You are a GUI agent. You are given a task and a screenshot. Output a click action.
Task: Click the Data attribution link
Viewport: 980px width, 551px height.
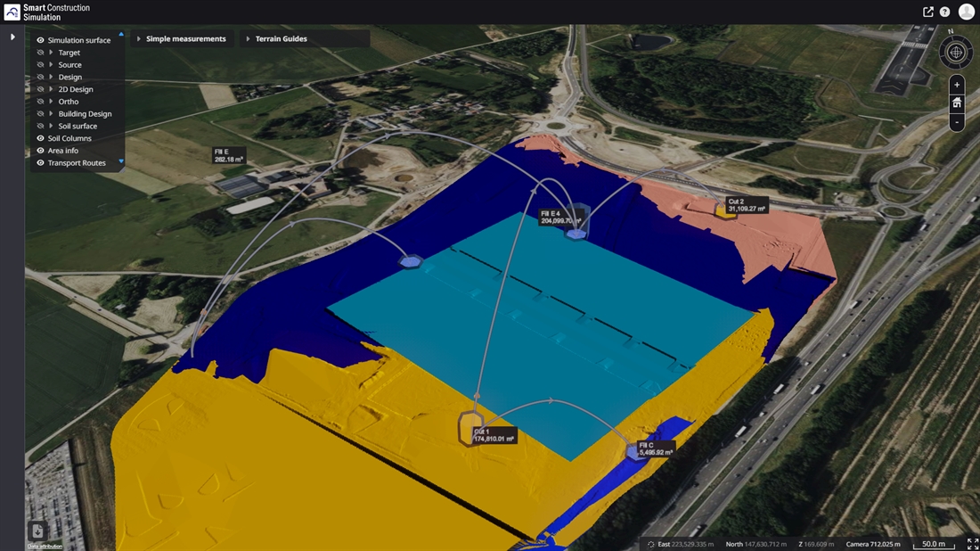pos(45,546)
